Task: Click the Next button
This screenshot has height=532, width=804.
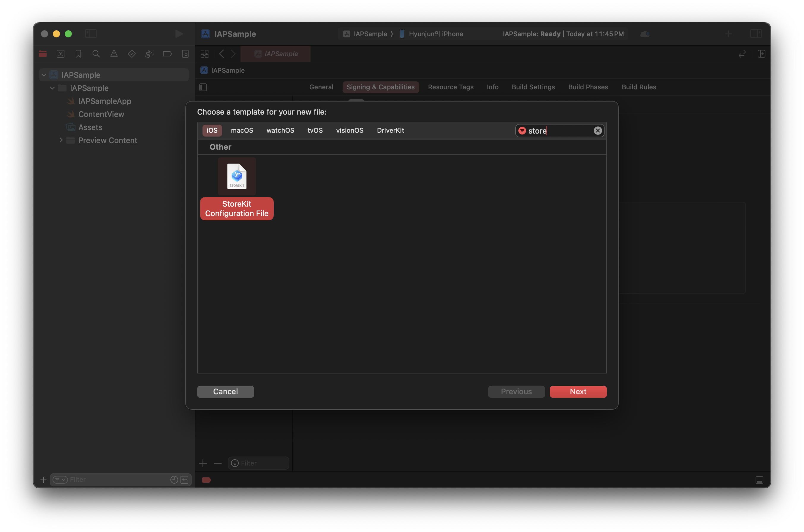Action: 578,392
